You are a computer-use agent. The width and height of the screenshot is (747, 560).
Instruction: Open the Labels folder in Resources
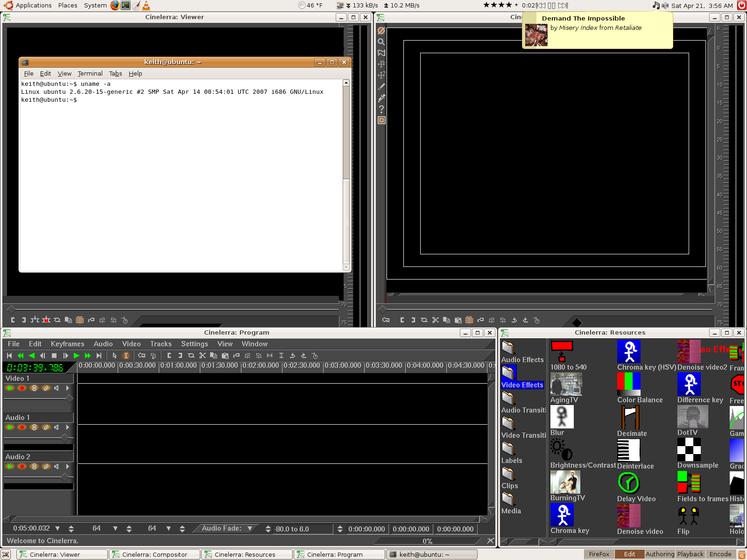pos(512,453)
